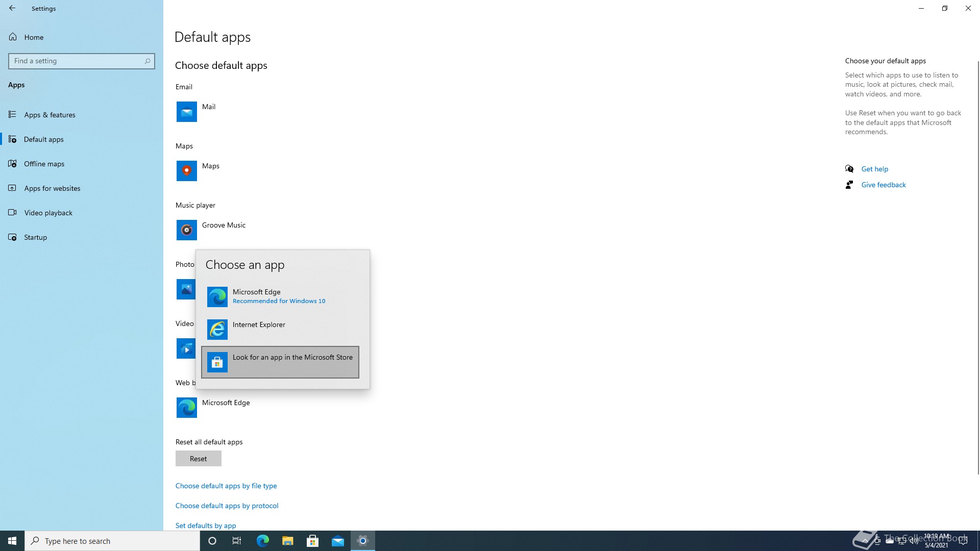Open Choose default apps by file type
This screenshot has height=551, width=980.
pyautogui.click(x=226, y=486)
